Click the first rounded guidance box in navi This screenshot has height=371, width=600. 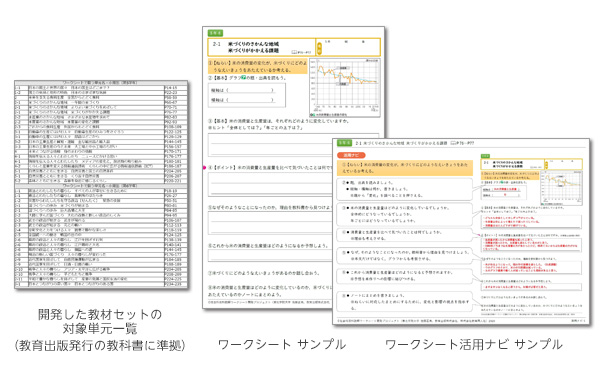[404, 189]
